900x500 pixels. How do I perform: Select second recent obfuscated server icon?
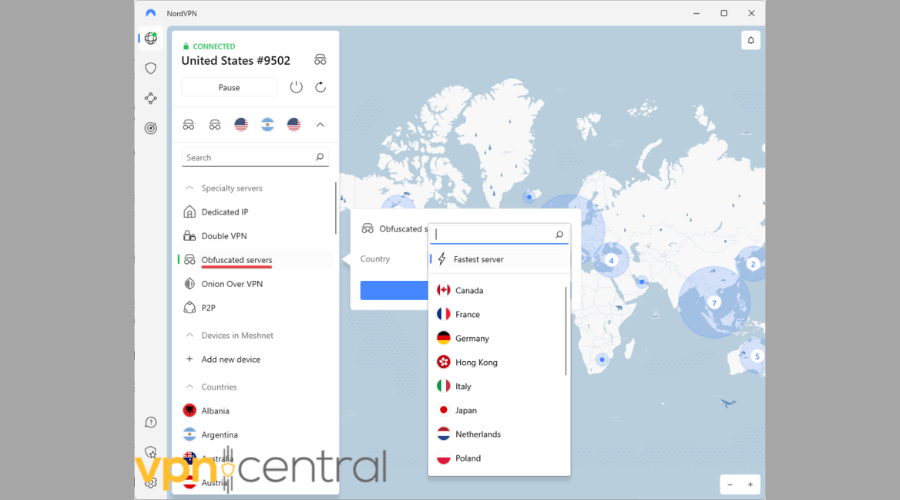click(215, 125)
